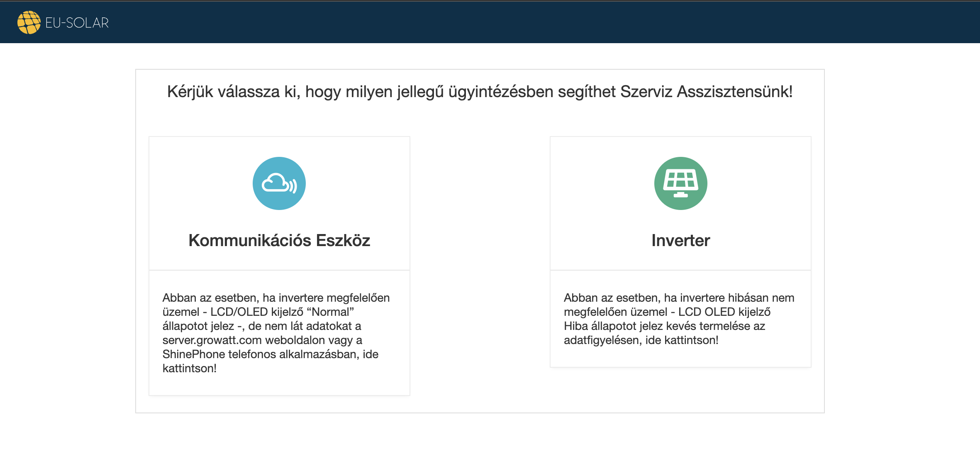980x454 pixels.
Task: Click the EU-SOLAR brand text in header
Action: click(77, 23)
